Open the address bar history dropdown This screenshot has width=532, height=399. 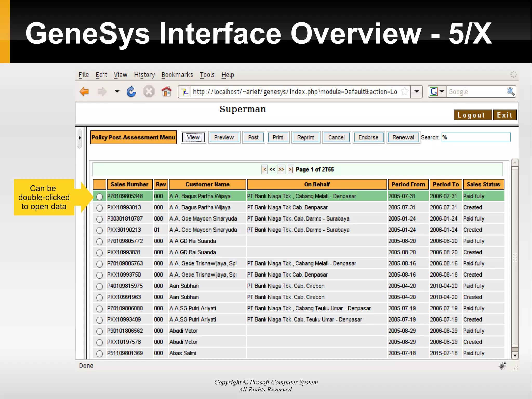point(417,91)
